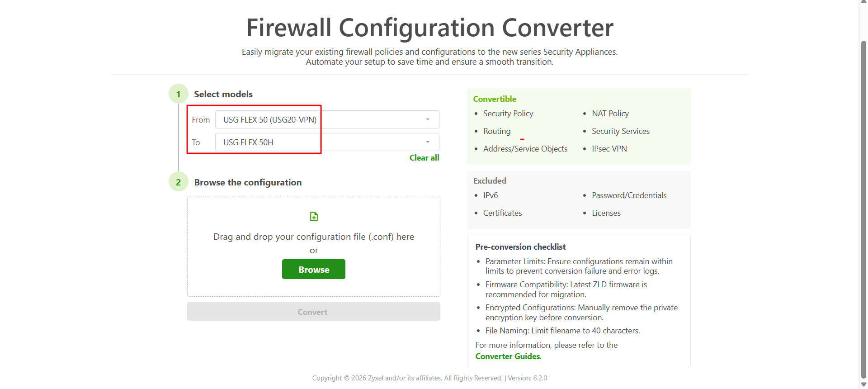The height and width of the screenshot is (389, 868).
Task: Click the Browse the configuration heading
Action: click(x=248, y=182)
